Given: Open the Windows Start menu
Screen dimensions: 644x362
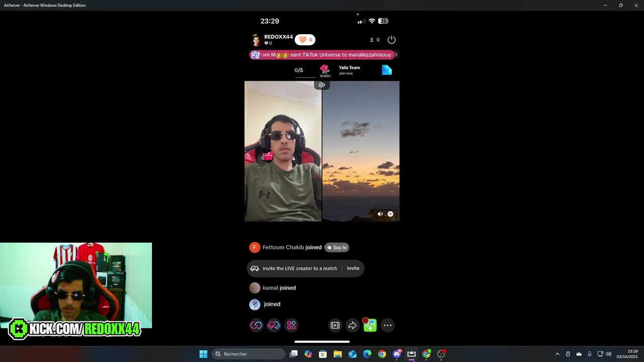Looking at the screenshot, I should pos(203,354).
